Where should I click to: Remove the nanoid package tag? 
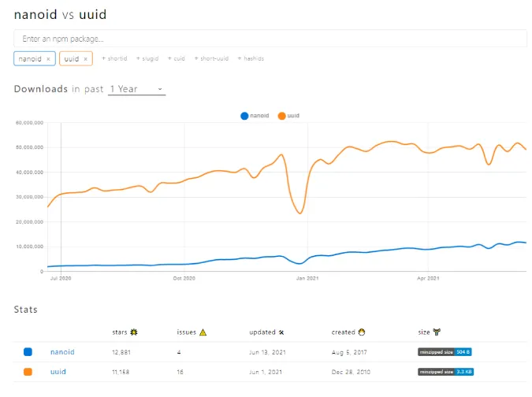click(48, 59)
